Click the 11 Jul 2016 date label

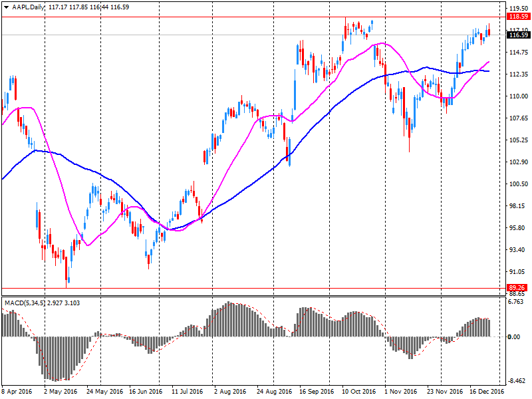coord(186,392)
